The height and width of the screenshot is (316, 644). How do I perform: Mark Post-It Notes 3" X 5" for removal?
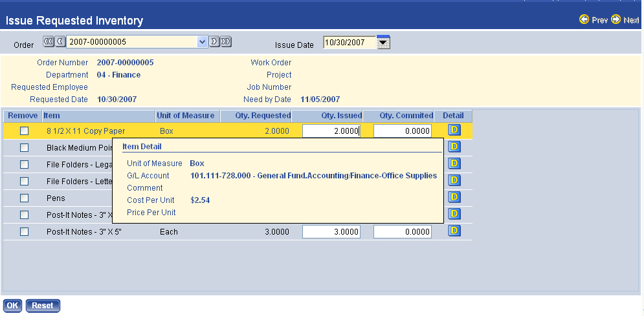click(x=25, y=231)
